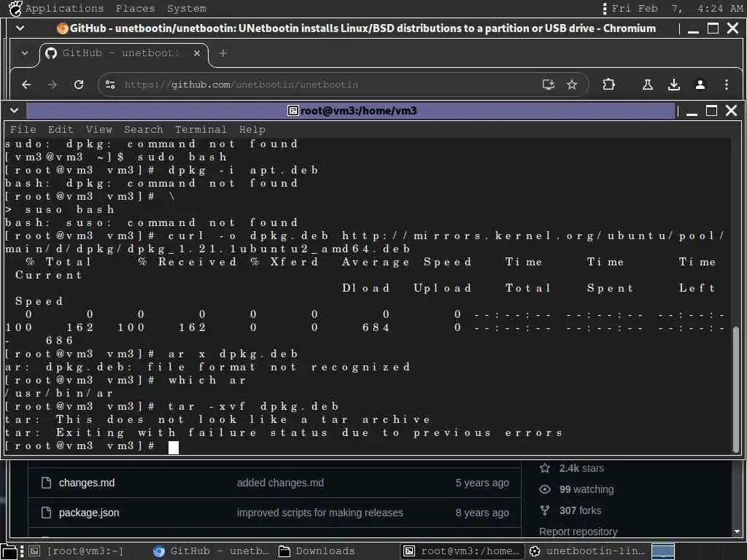
Task: Open package.json file link
Action: [x=89, y=513]
